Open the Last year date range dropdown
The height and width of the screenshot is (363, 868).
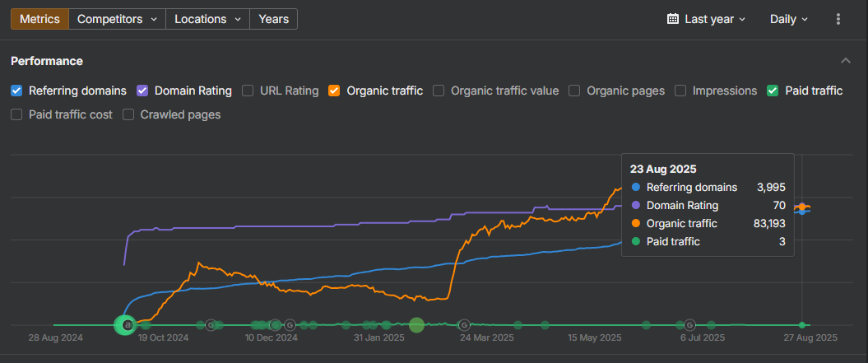[707, 19]
